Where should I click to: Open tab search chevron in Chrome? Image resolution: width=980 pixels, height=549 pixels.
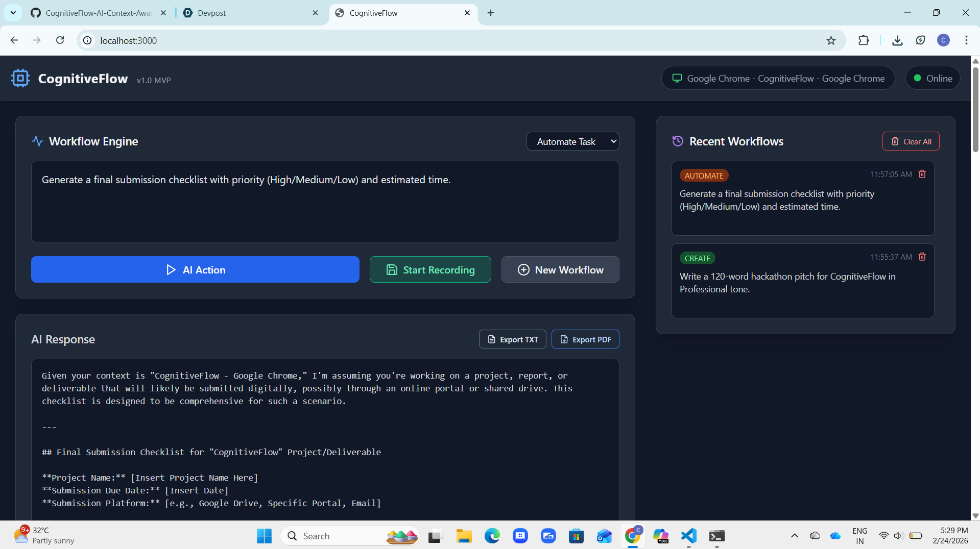(13, 13)
